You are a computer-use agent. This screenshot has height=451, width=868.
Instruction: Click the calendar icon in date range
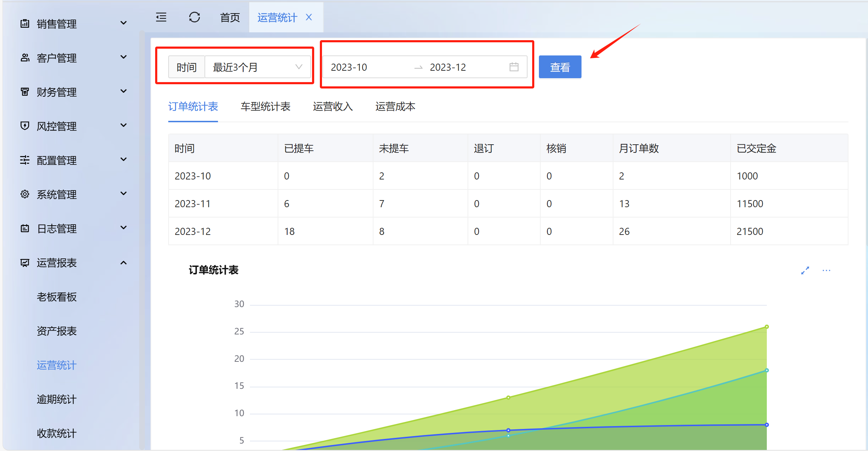pyautogui.click(x=514, y=67)
